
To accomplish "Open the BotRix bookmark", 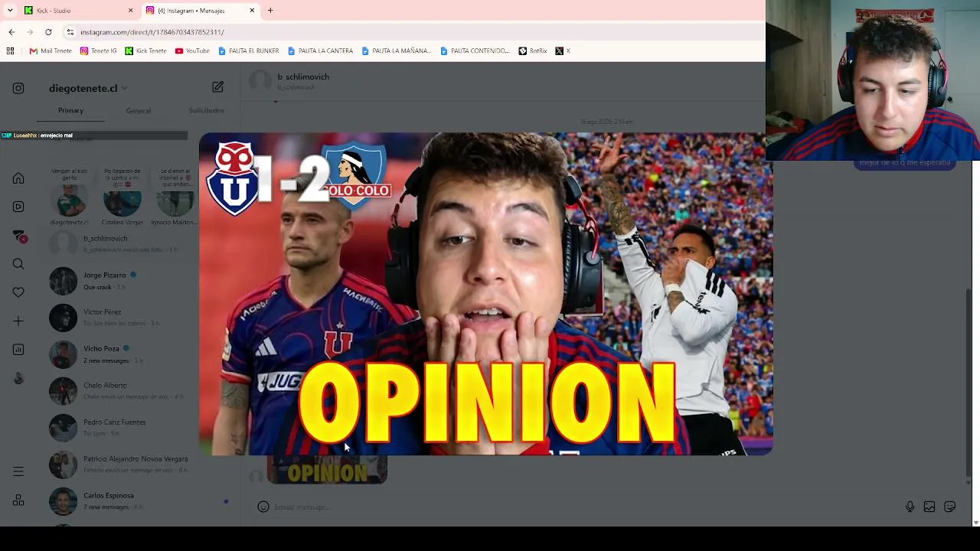I will point(533,51).
